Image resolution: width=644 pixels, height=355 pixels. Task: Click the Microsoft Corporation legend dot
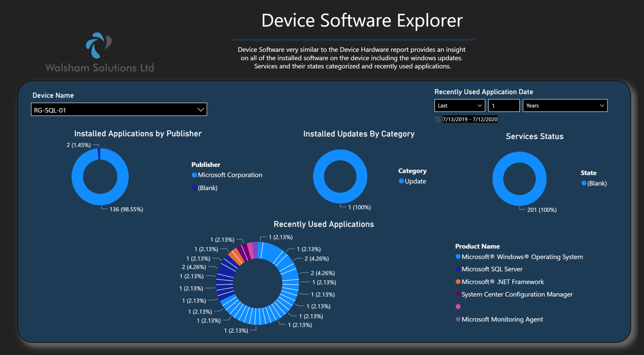click(x=194, y=175)
